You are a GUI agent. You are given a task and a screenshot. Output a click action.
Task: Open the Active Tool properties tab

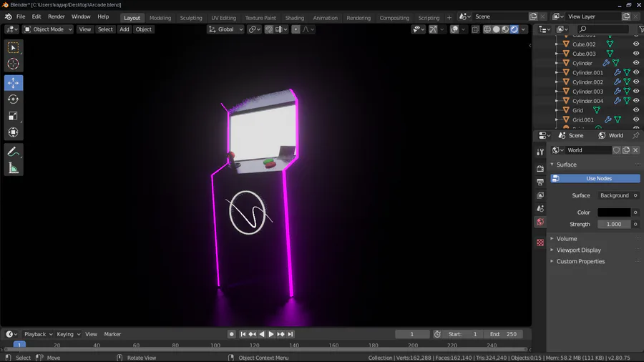(x=540, y=152)
